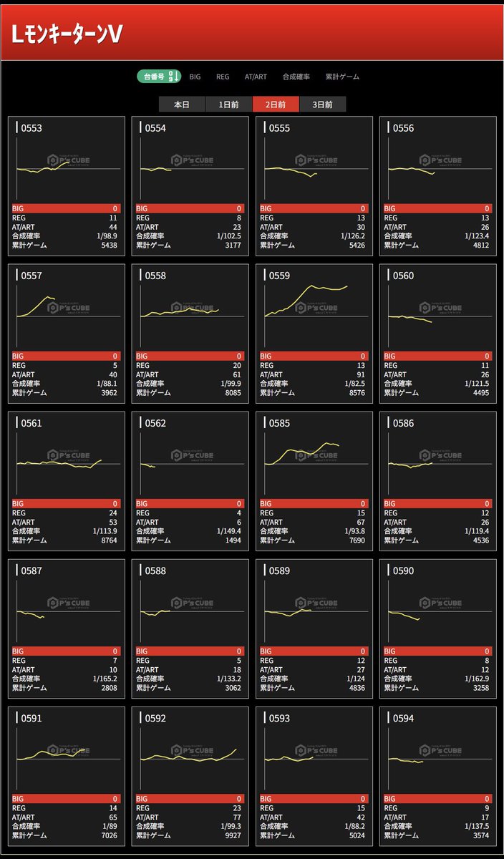Sort machines by REG count
This screenshot has width=504, height=859.
pos(223,77)
